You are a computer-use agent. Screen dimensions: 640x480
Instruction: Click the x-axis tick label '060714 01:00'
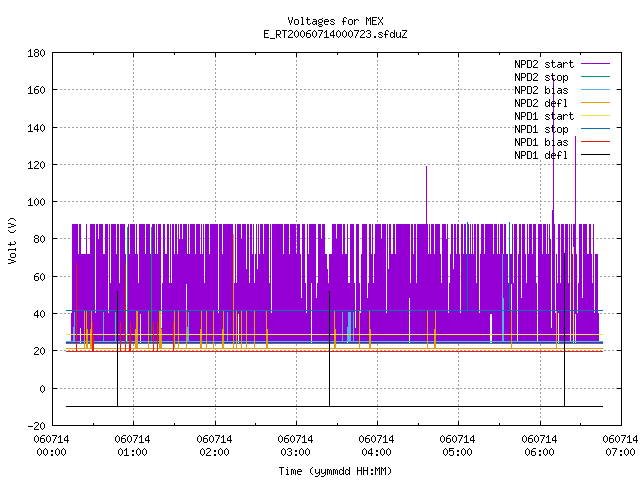(x=133, y=446)
